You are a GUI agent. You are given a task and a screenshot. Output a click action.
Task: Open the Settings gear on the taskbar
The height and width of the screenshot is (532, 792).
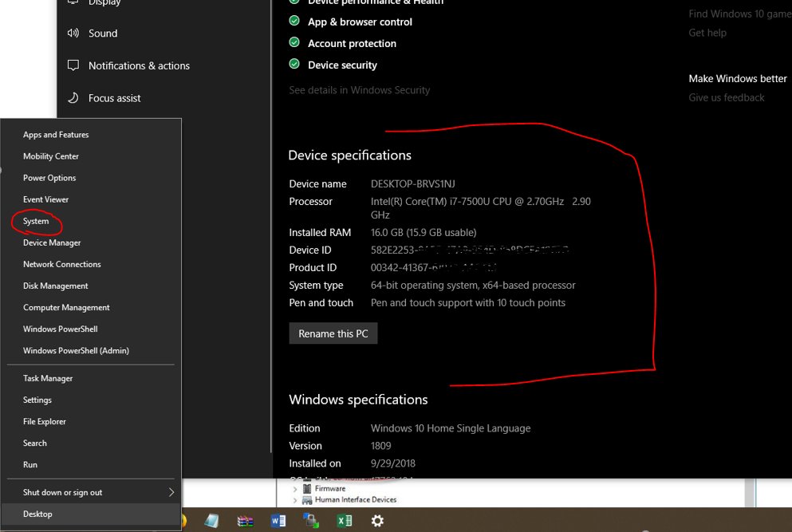377,520
